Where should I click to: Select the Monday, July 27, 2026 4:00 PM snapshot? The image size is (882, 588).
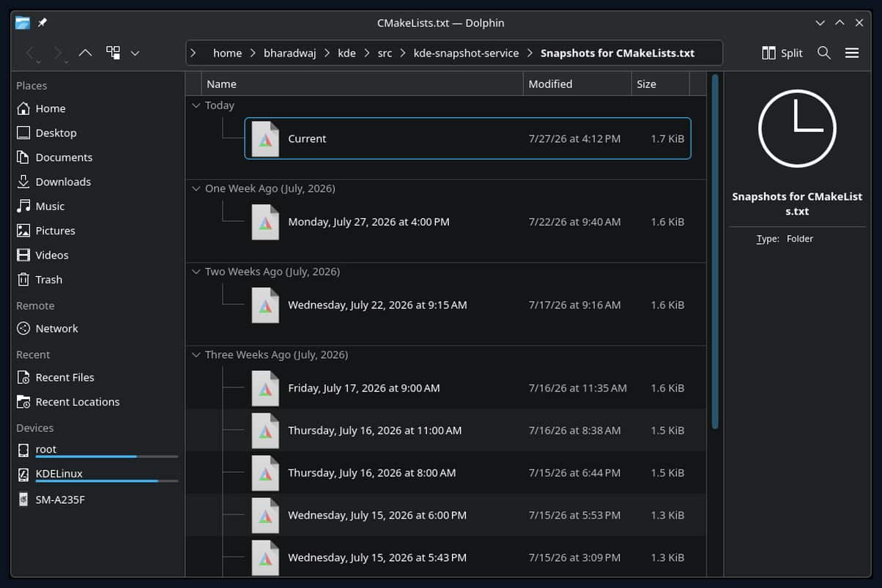[467, 222]
